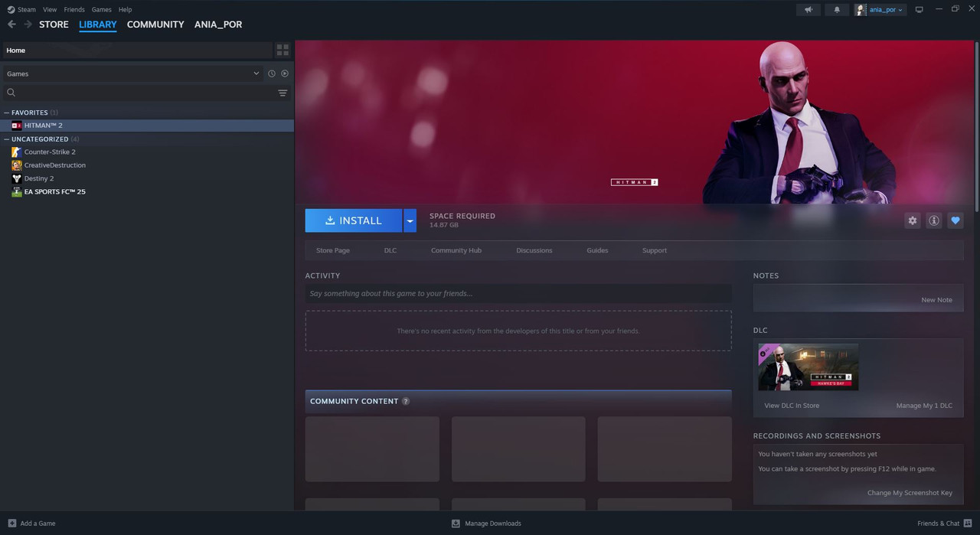Open Guides link
Viewport: 980px width, 535px height.
click(x=597, y=250)
